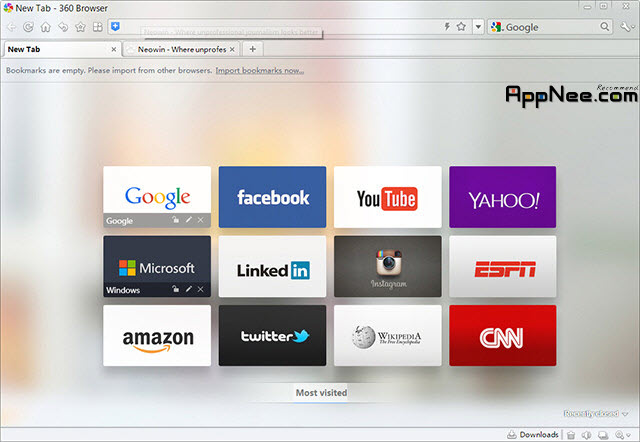
Task: Type in the Google search box
Action: tap(551, 27)
